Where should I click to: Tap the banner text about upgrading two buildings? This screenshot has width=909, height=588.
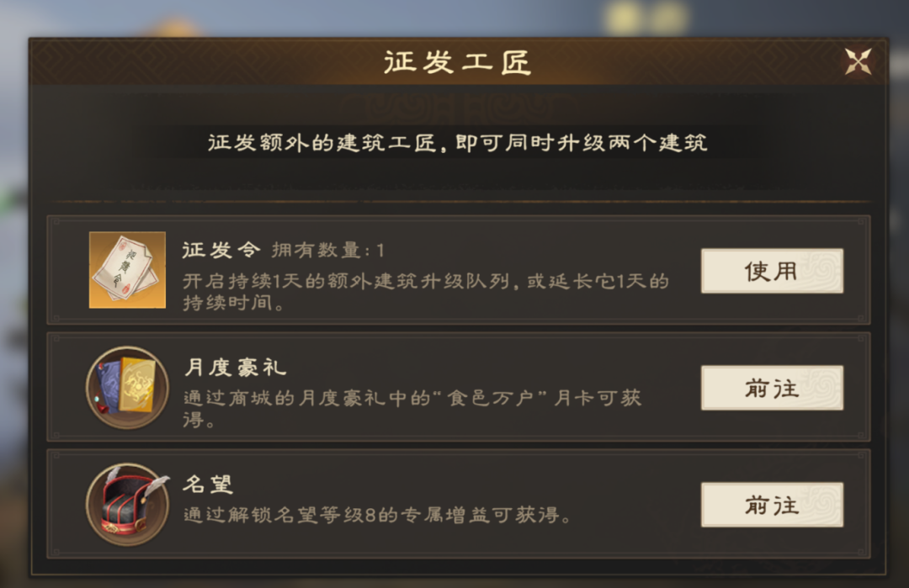click(x=457, y=143)
